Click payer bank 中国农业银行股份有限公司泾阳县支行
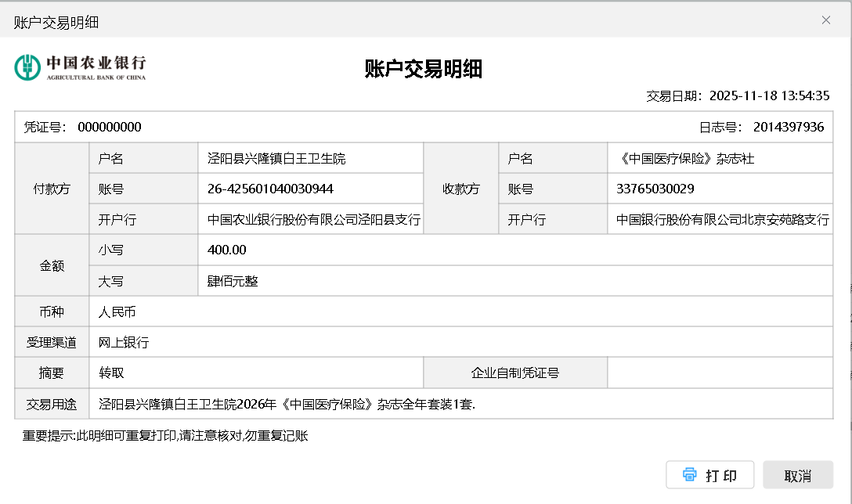This screenshot has width=852, height=504. (313, 220)
